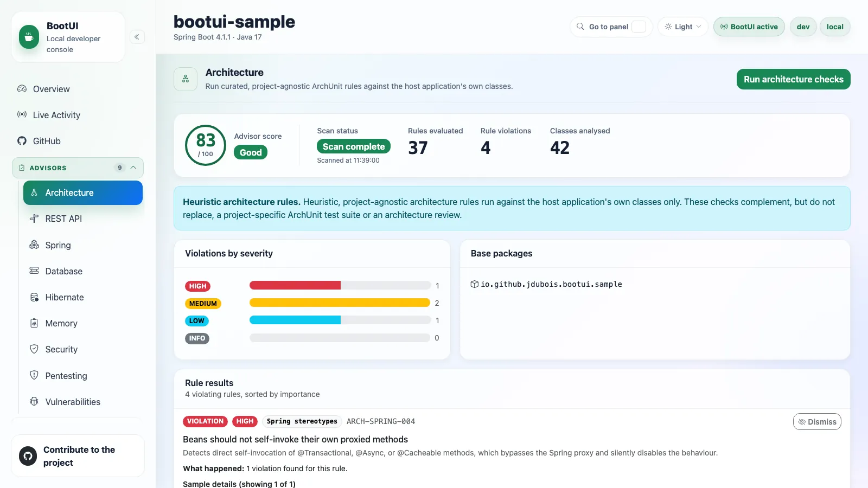
Task: Click the dev profile badge
Action: pyautogui.click(x=803, y=27)
